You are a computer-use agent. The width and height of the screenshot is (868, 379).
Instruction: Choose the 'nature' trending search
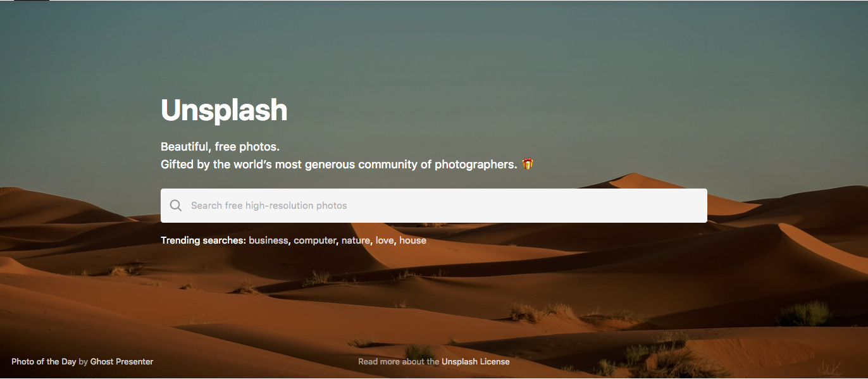tap(356, 240)
